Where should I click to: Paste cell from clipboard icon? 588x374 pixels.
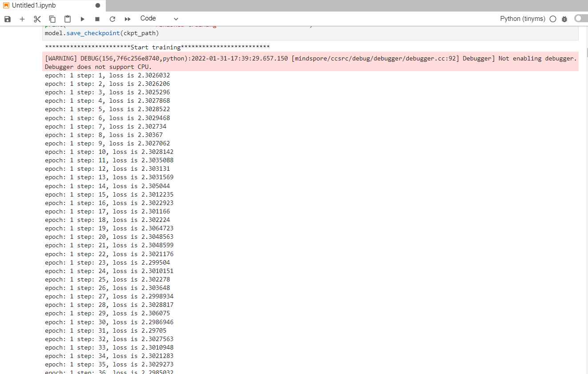[x=68, y=19]
